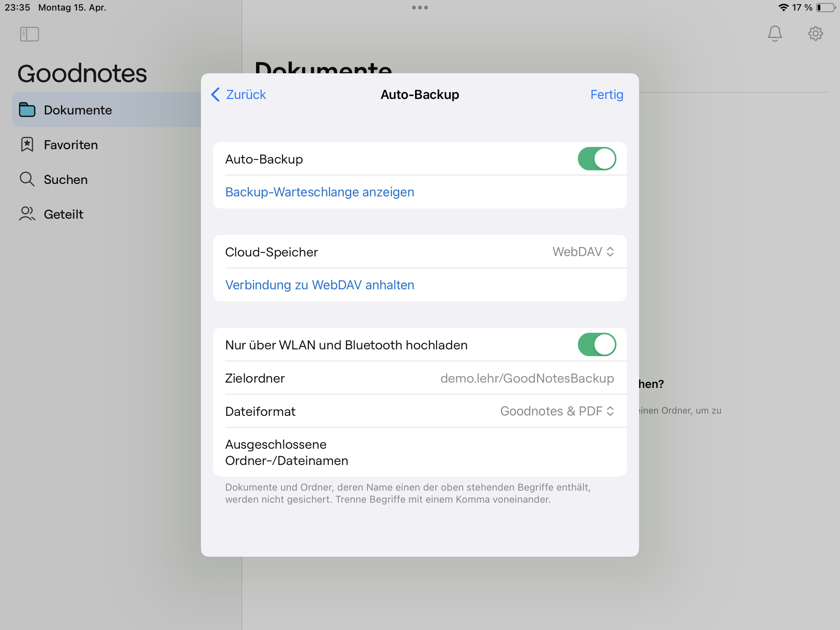
Task: Tap the Auto-Backup dialog title
Action: click(420, 94)
